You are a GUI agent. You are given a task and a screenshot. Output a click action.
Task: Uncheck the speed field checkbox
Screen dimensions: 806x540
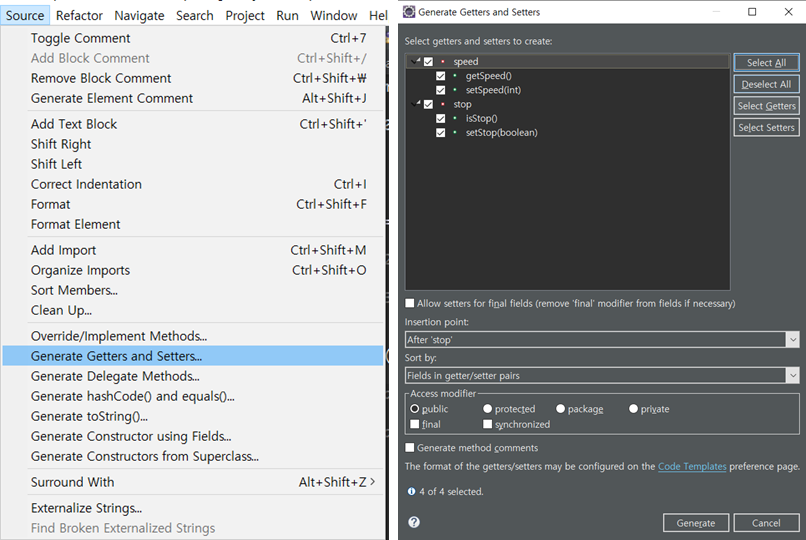tap(428, 62)
